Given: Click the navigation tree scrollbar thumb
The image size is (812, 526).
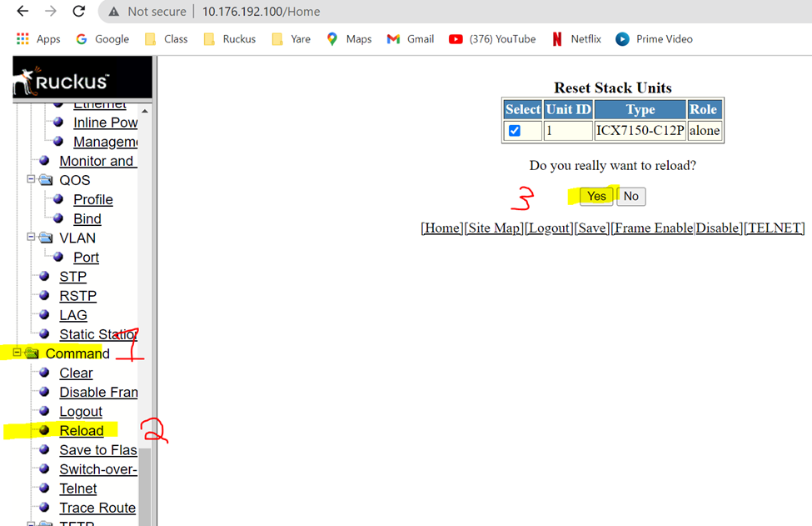Looking at the screenshot, I should (x=145, y=487).
